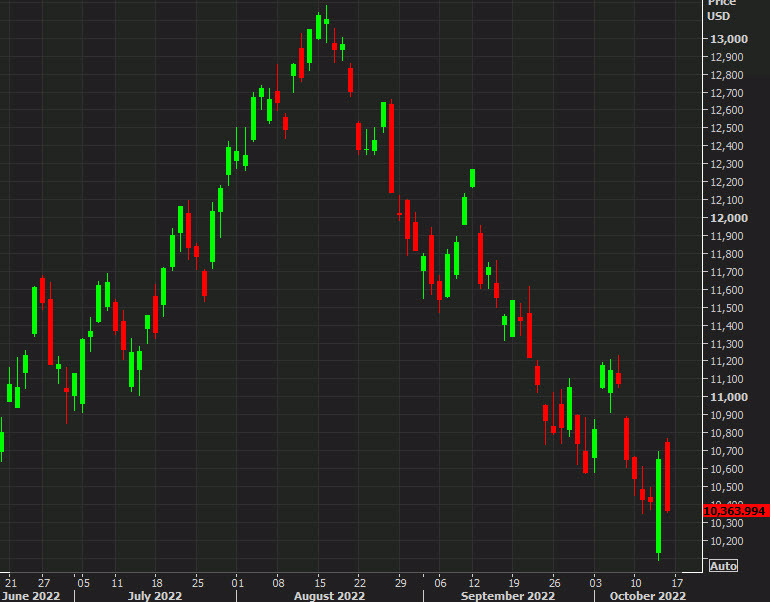Click the 12,600 price axis label
Image resolution: width=770 pixels, height=602 pixels.
tap(727, 110)
